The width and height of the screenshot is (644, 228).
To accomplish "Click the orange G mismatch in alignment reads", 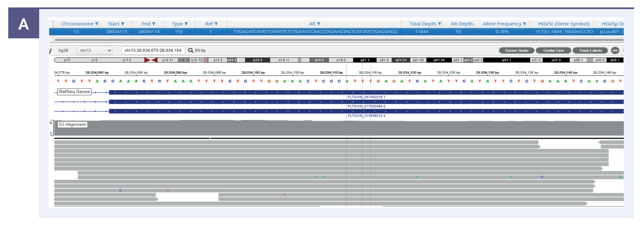I will click(167, 190).
